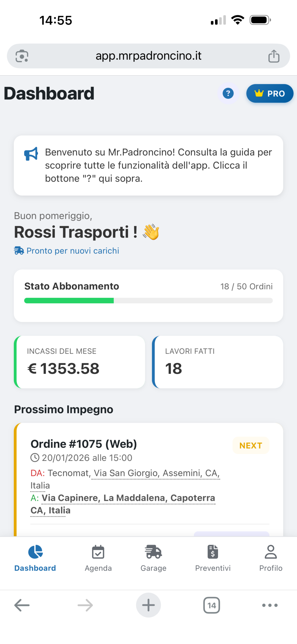
Task: Open a new browser tab with plus button
Action: pyautogui.click(x=148, y=605)
